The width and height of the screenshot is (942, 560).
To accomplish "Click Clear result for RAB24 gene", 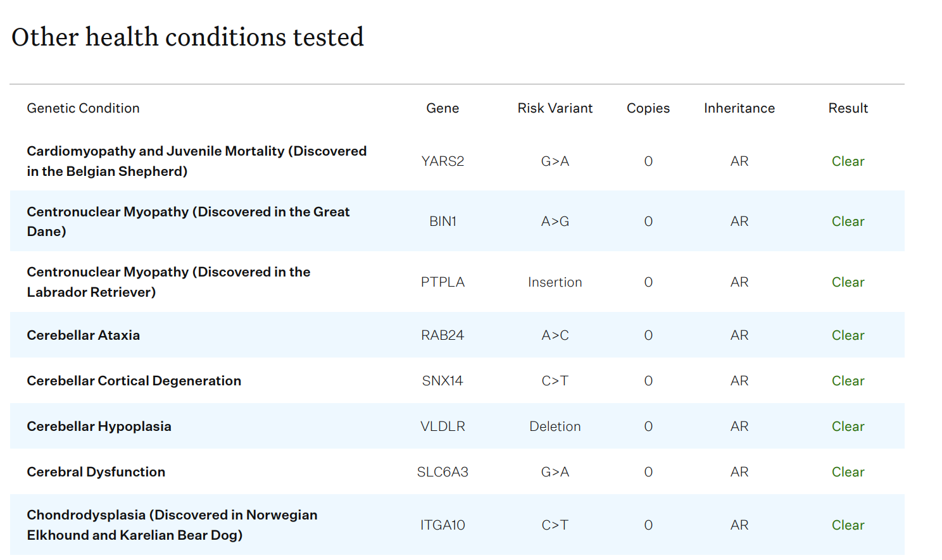I will (848, 335).
